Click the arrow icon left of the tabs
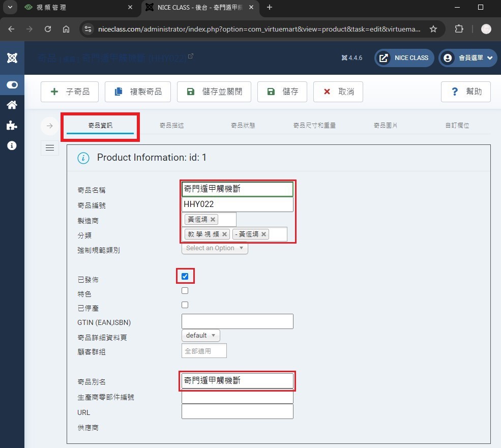Image resolution: width=501 pixels, height=448 pixels. 49,126
